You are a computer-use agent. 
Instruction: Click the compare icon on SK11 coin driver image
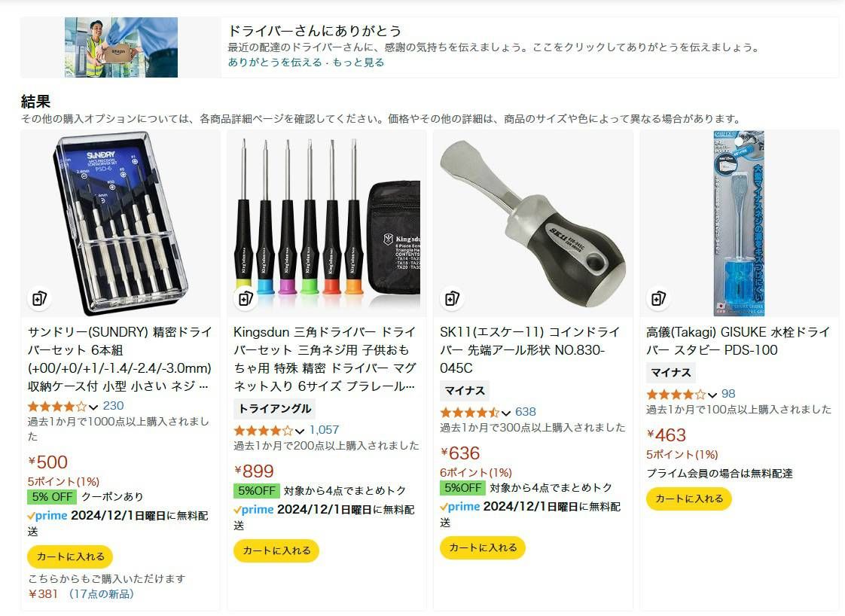(452, 298)
